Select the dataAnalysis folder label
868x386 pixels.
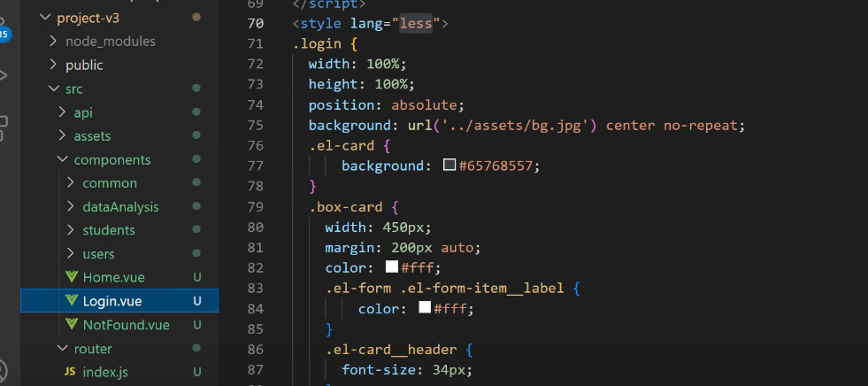[120, 207]
